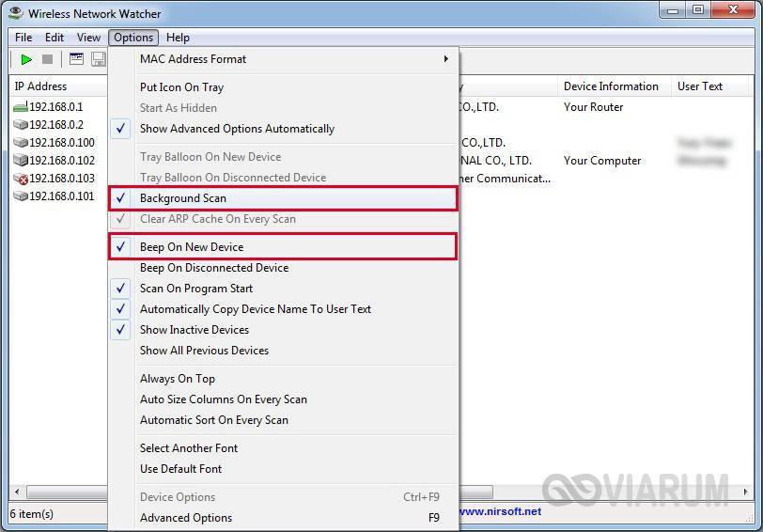Viewport: 763px width, 532px height.
Task: Open the View menu
Action: pos(88,38)
